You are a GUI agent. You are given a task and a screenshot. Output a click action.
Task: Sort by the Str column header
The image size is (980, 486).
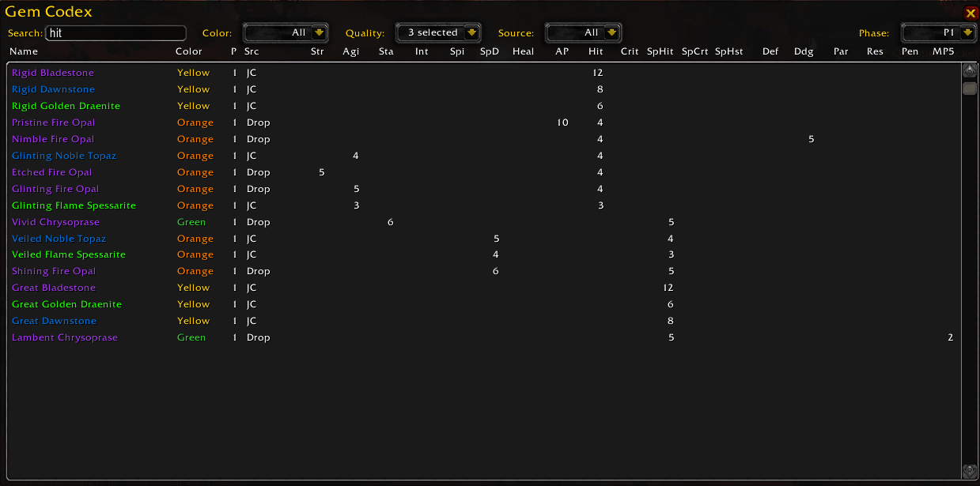coord(317,51)
